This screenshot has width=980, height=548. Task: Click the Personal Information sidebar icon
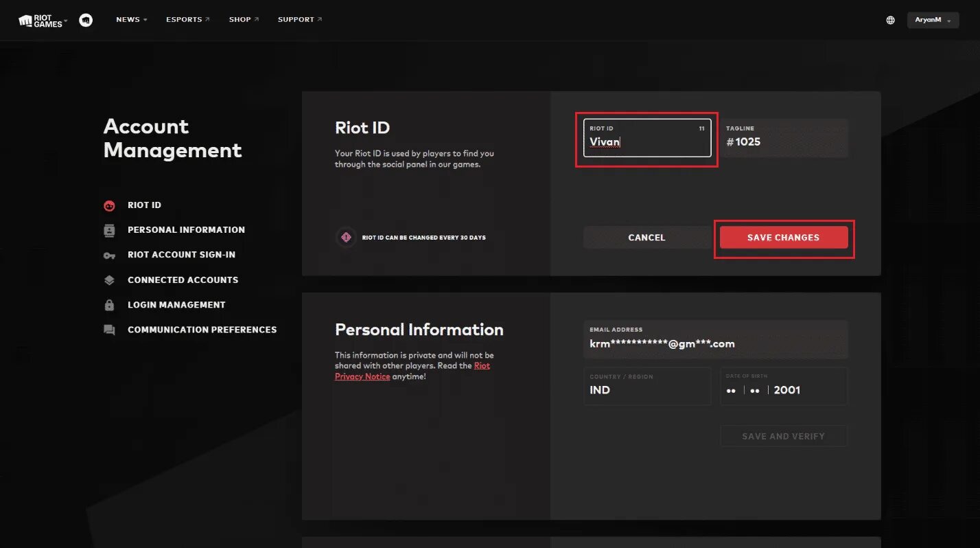[x=109, y=230]
